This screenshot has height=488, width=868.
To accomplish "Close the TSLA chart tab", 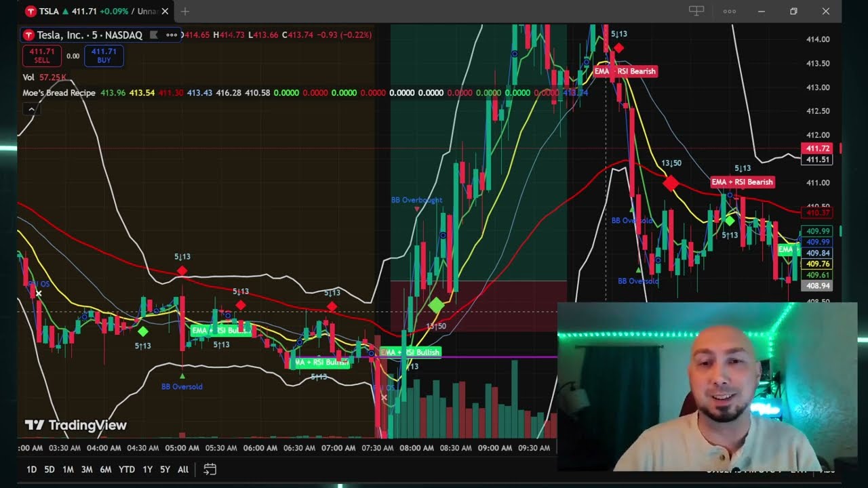I will coord(166,12).
